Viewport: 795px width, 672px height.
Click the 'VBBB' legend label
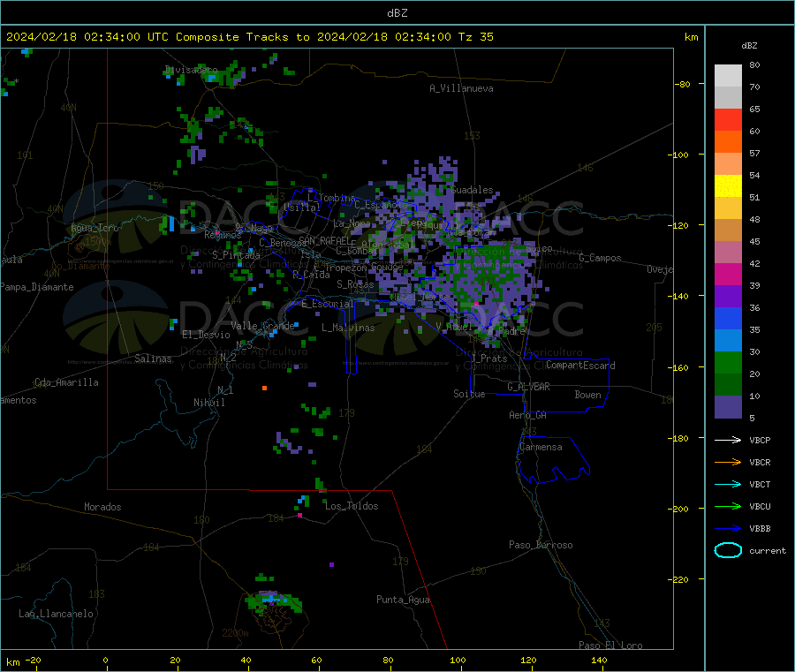(x=760, y=528)
